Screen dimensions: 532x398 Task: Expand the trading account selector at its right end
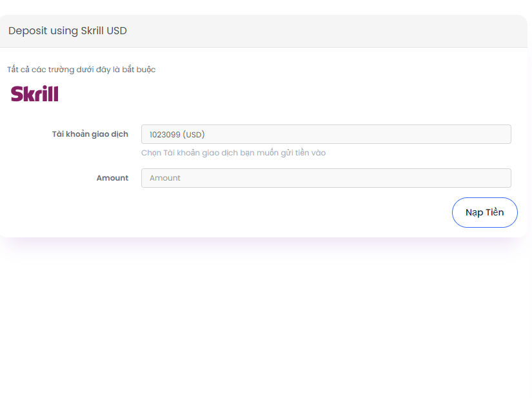coord(502,134)
